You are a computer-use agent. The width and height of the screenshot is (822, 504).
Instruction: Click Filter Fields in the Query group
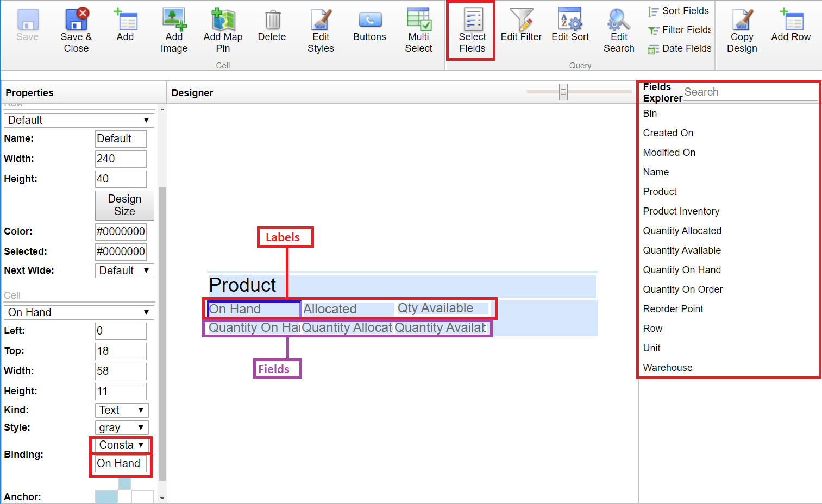[x=678, y=30]
